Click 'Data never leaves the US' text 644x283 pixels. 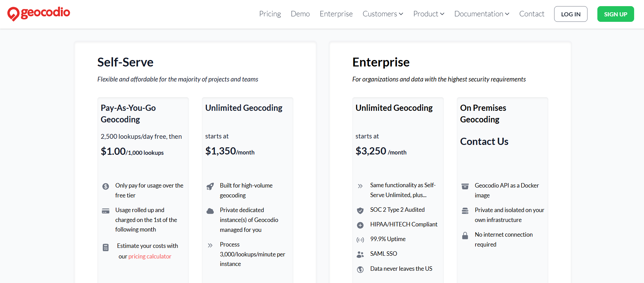click(x=401, y=269)
